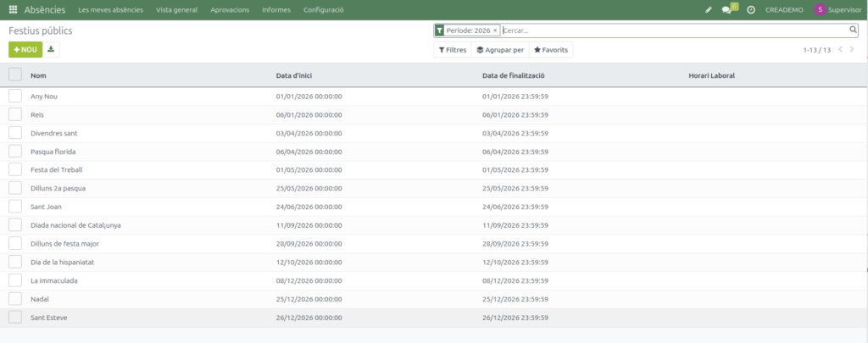Open the conversations chat icon
This screenshot has width=868, height=343.
click(726, 10)
